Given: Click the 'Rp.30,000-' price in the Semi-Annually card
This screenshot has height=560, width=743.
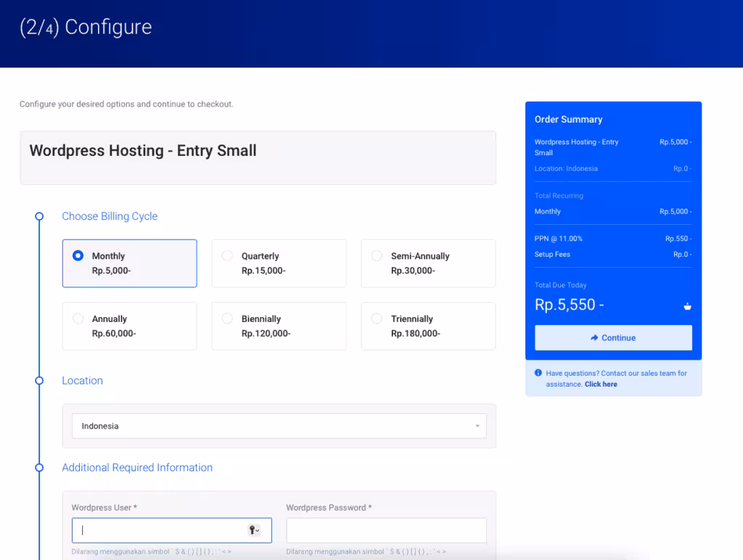Looking at the screenshot, I should pos(413,271).
